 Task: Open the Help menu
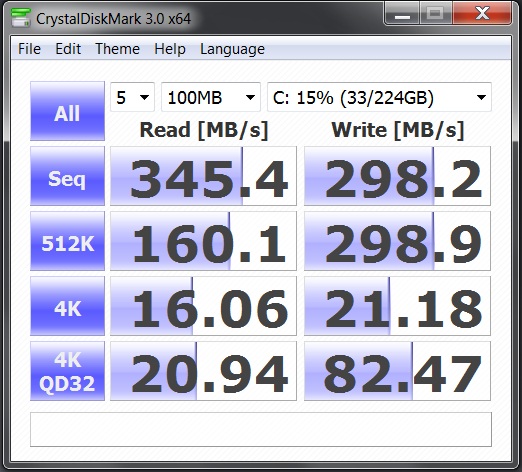point(170,49)
